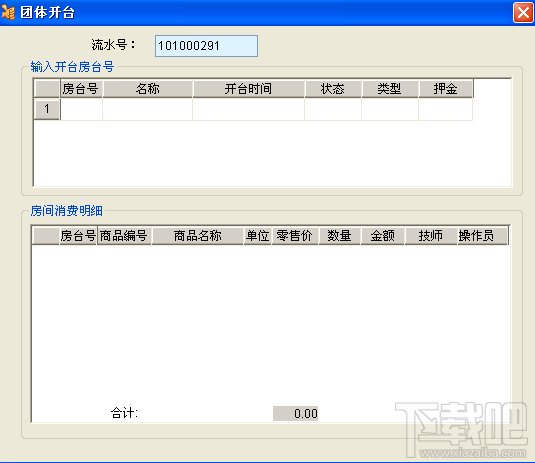Image resolution: width=535 pixels, height=463 pixels.
Task: Click the 开台时间 column header
Action: (x=248, y=89)
